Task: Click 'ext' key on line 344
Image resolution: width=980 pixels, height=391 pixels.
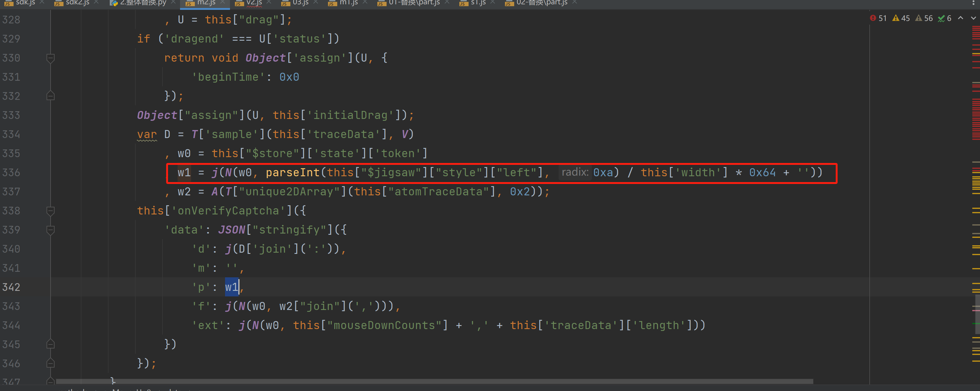Action: [208, 325]
